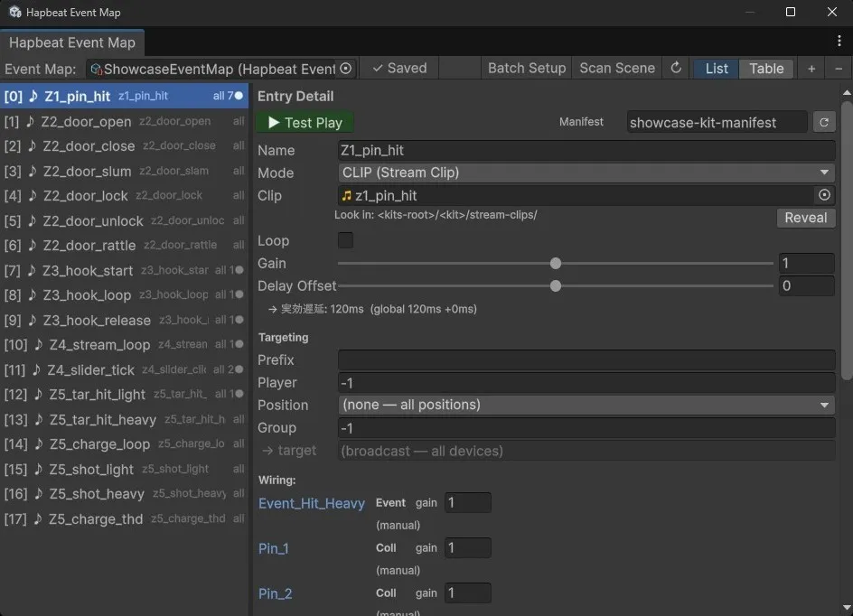Click the music note icon of Z2_door_close
This screenshot has height=616, width=853.
point(33,145)
